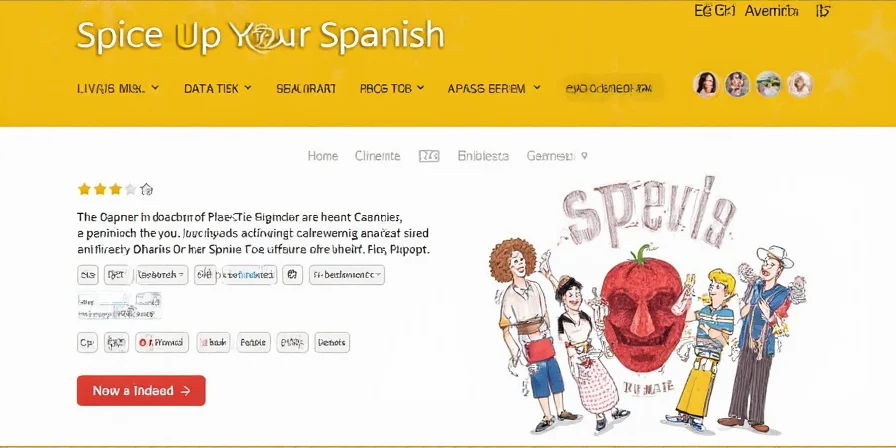Expand the DATA TIEK dropdown
896x448 pixels.
(218, 89)
